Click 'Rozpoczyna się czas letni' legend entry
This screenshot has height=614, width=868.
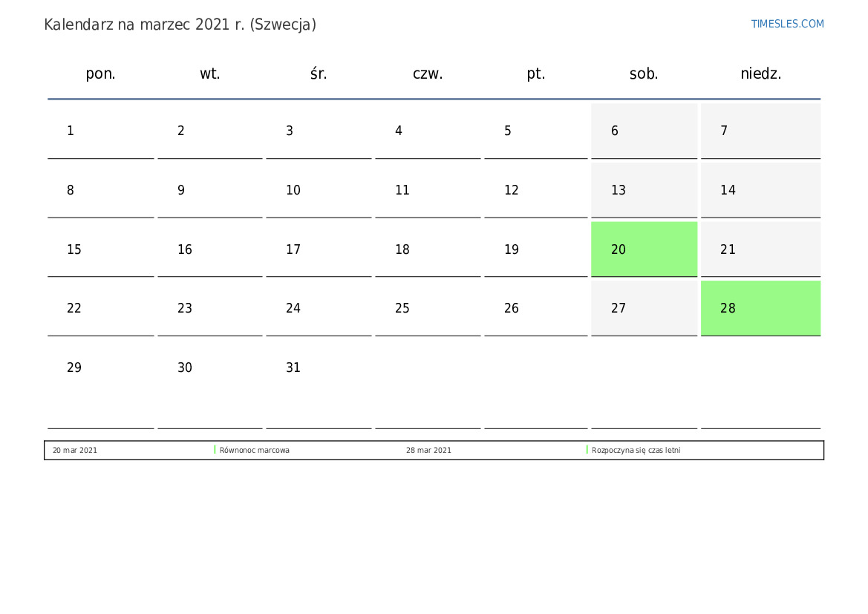(x=636, y=450)
